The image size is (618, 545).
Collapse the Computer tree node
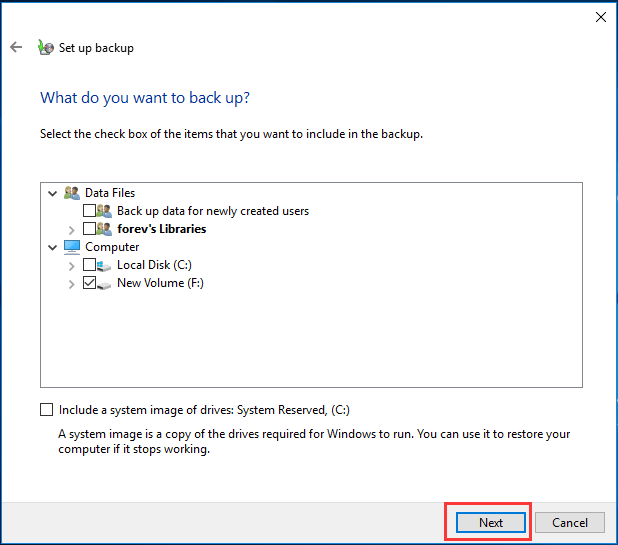(x=53, y=247)
